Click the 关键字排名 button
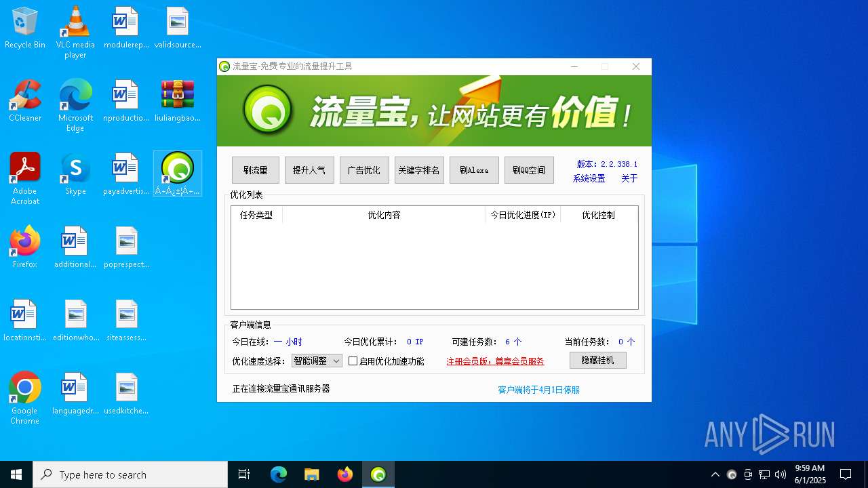 pos(419,170)
